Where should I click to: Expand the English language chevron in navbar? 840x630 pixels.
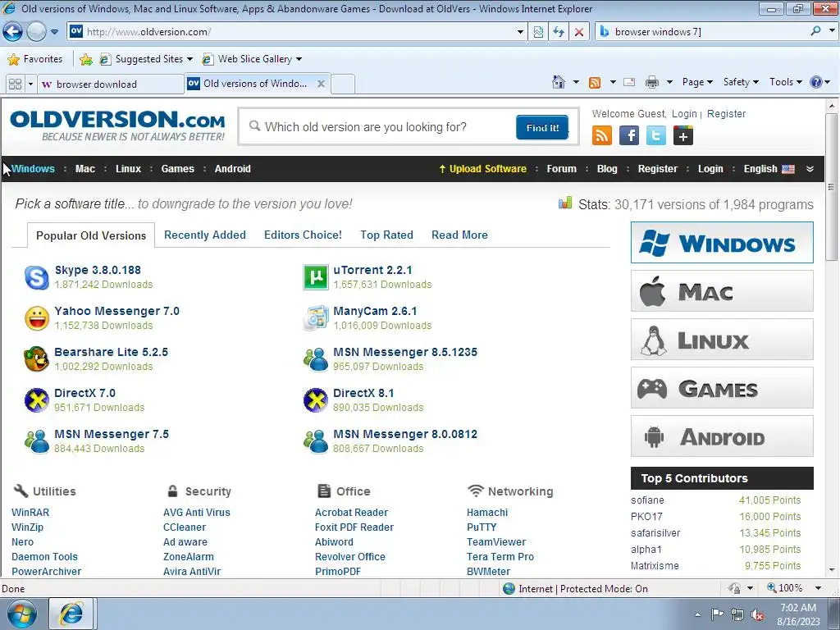[x=810, y=169]
